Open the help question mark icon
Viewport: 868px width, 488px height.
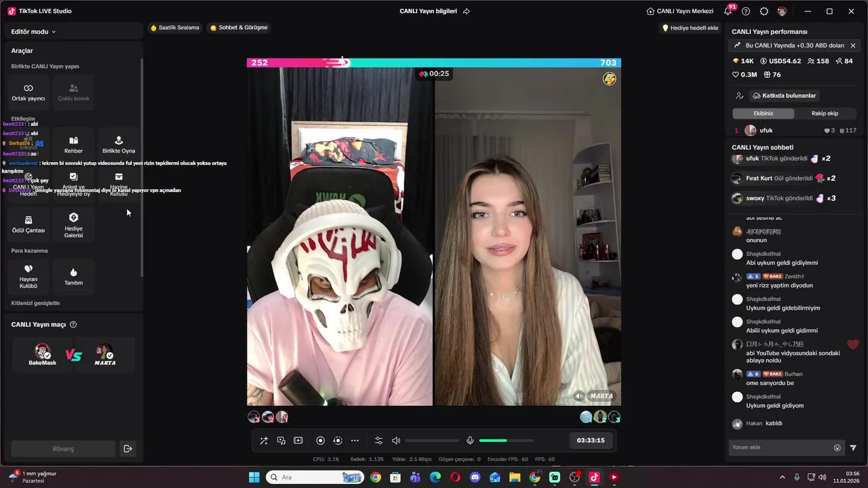746,12
